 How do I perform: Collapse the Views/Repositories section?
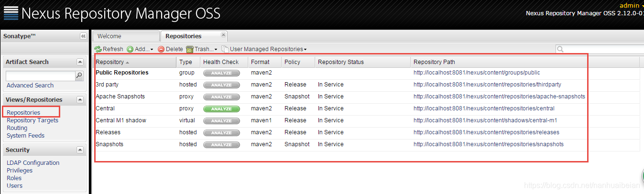pos(80,100)
